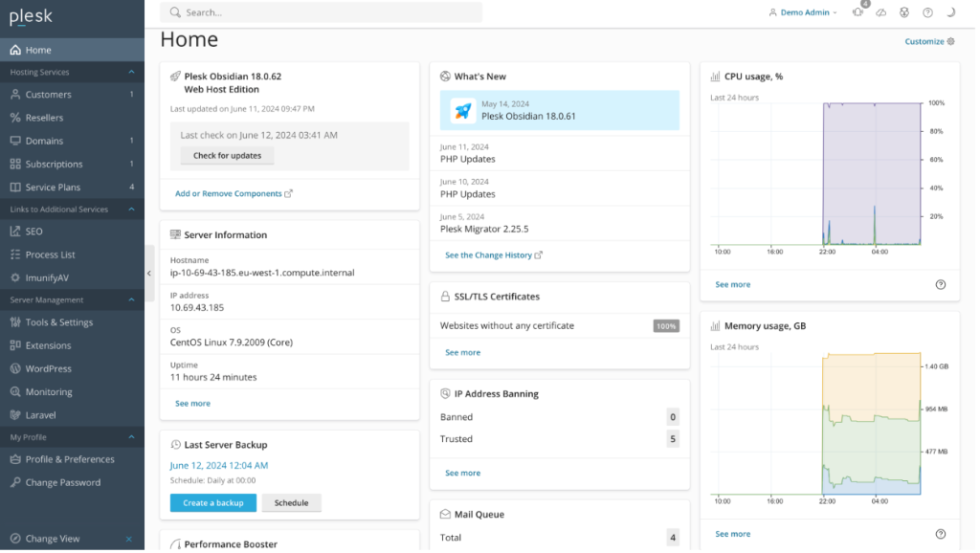The width and height of the screenshot is (980, 553).
Task: Click the Create a backup button
Action: point(214,505)
